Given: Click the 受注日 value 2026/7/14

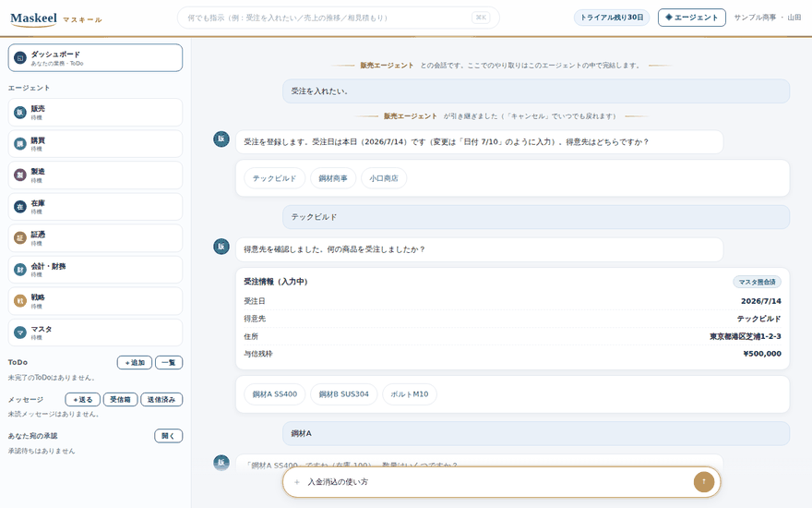Looking at the screenshot, I should 760,301.
